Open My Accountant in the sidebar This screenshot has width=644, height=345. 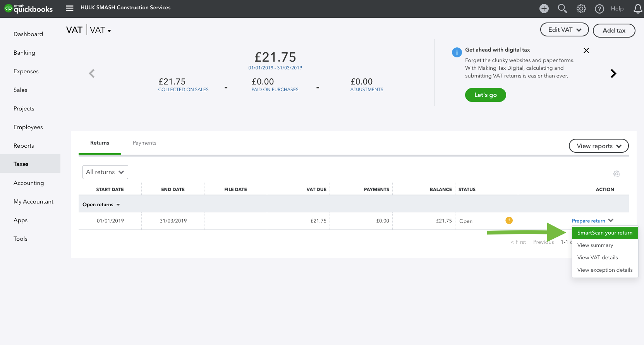(34, 202)
